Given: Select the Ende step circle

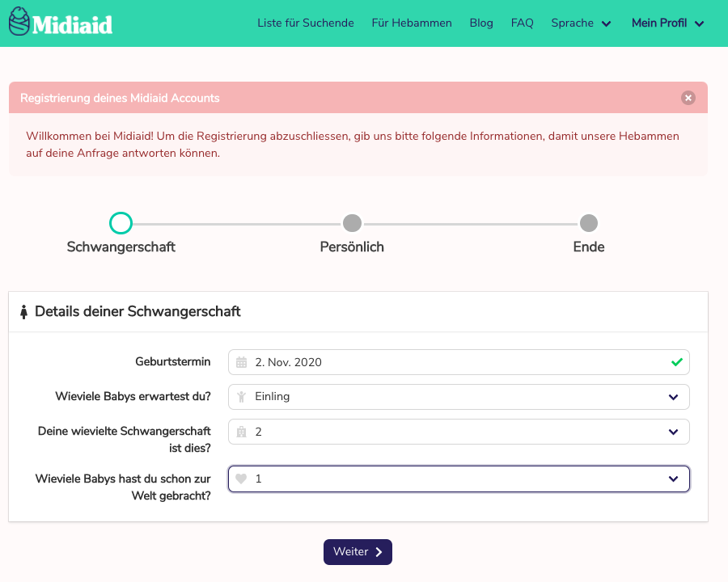Looking at the screenshot, I should click(589, 223).
